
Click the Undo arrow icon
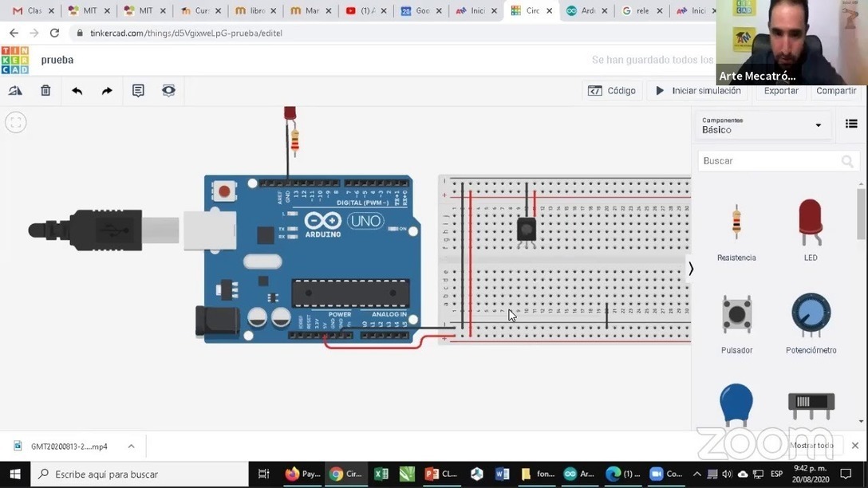[x=77, y=90]
